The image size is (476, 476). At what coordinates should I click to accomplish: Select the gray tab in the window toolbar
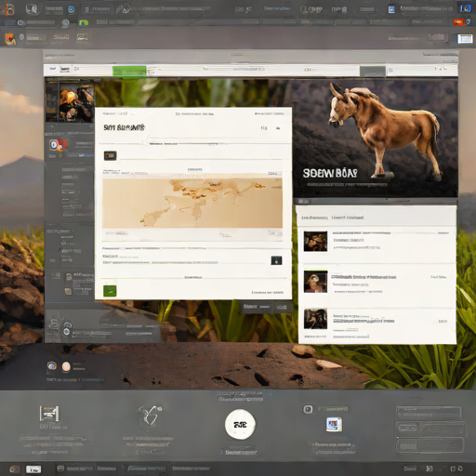(x=372, y=72)
